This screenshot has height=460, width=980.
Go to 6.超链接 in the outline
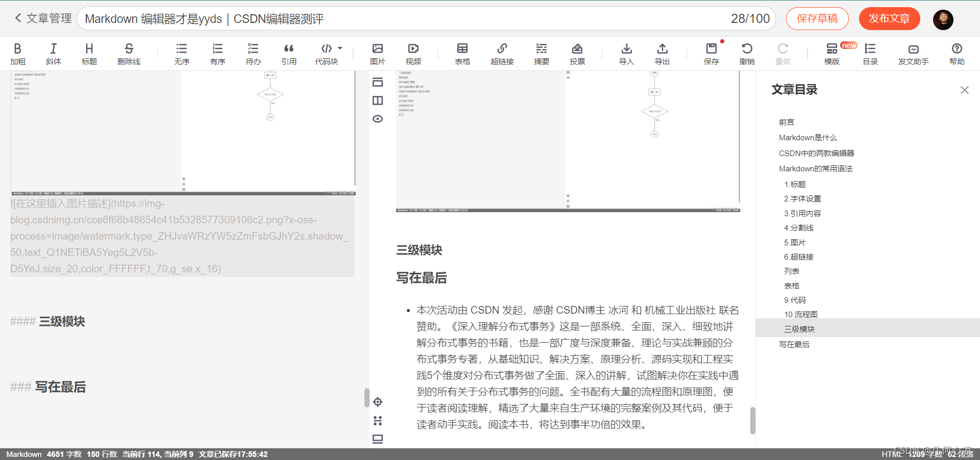tap(799, 257)
